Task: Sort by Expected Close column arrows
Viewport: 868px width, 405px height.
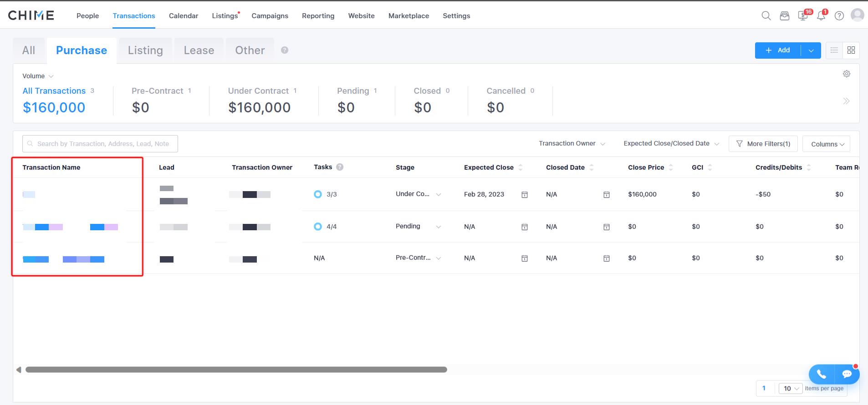Action: pos(521,167)
